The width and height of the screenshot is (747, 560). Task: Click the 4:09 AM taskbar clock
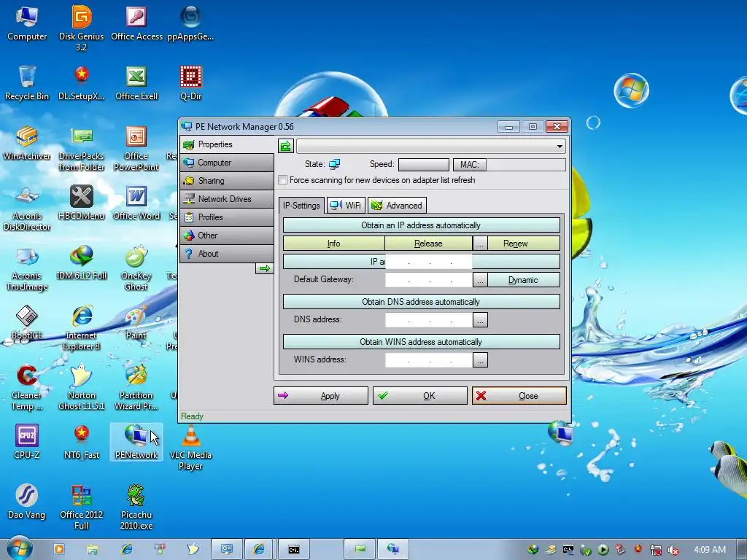click(710, 550)
